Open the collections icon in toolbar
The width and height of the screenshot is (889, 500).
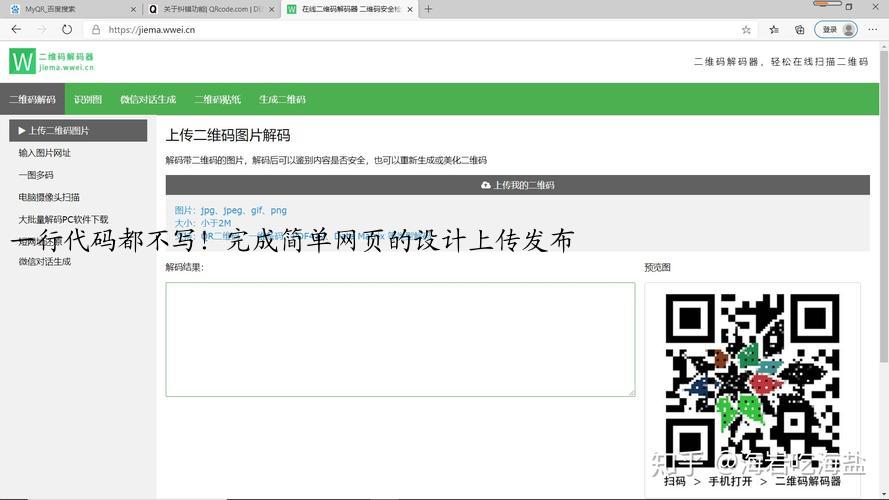(x=799, y=29)
